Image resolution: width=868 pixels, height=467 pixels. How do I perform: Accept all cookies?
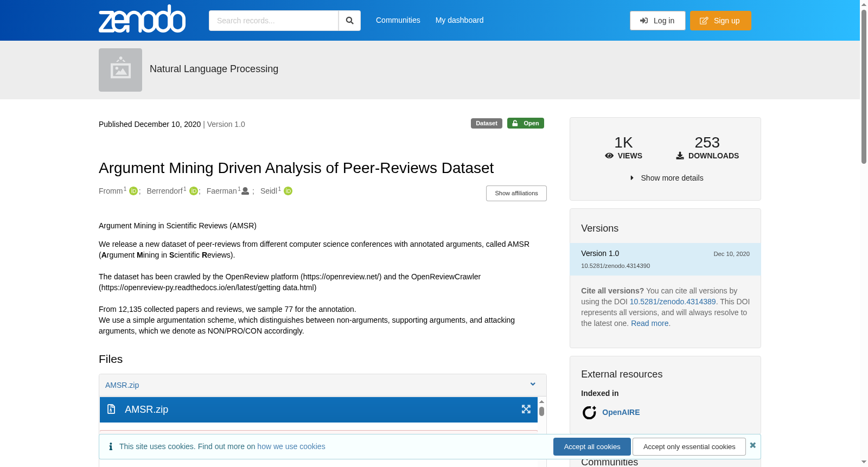point(592,446)
